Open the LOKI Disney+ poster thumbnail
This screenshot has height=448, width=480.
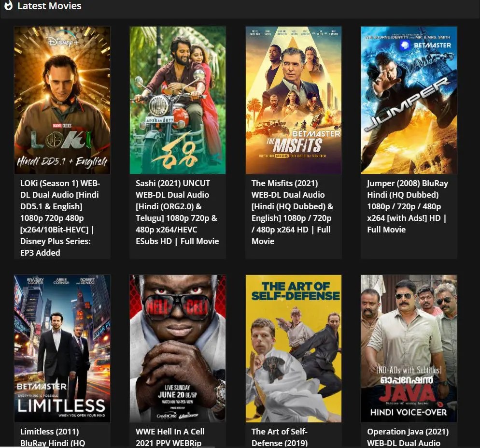pyautogui.click(x=62, y=100)
